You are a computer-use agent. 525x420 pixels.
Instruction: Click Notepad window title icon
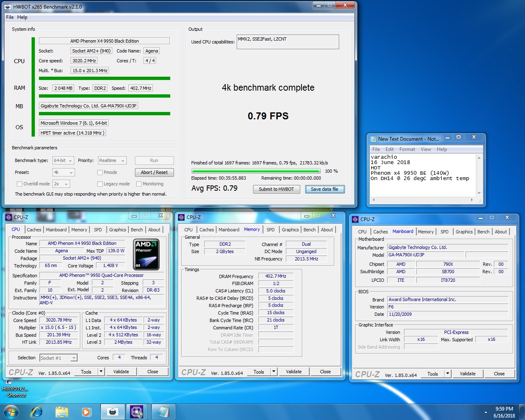tap(373, 139)
